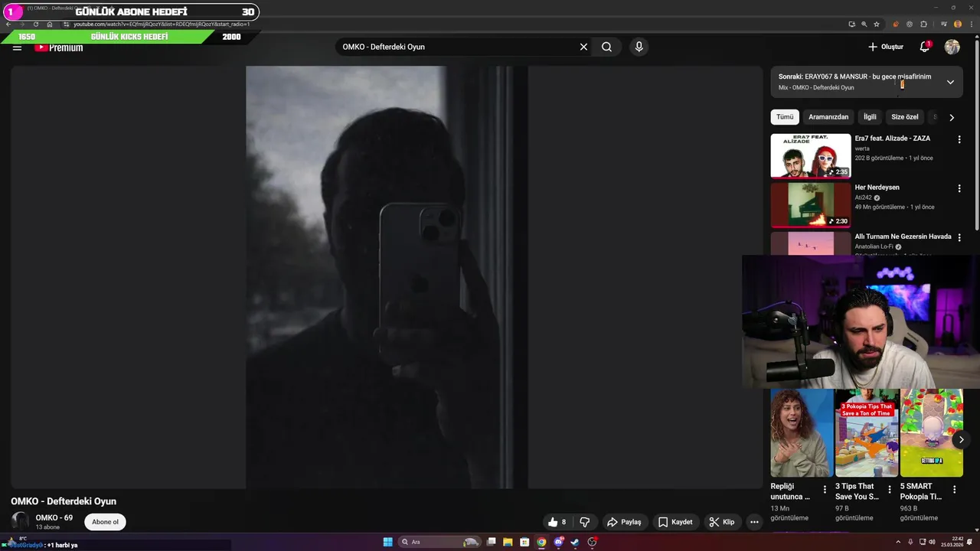980x551 pixels.
Task: Show next shorts with the shelf arrow
Action: tap(961, 439)
